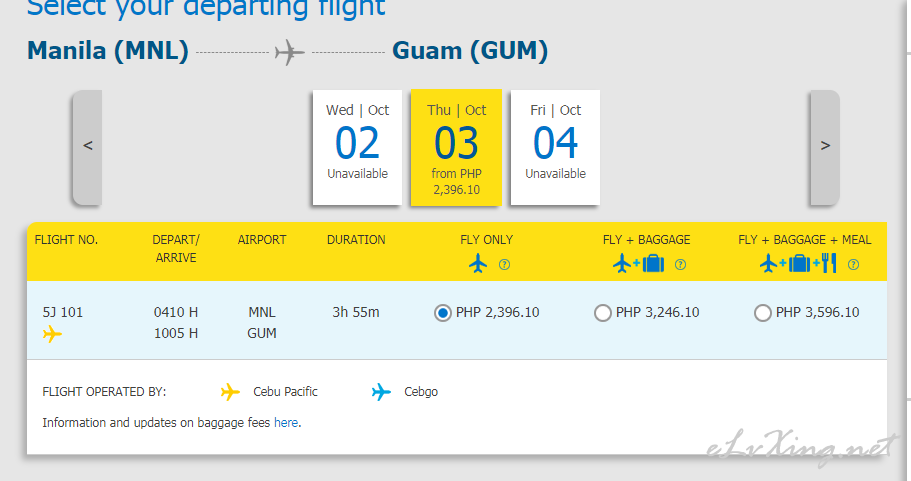Select the PHP 3,246.10 Fly + Baggage fare
This screenshot has width=911, height=481.
603,313
